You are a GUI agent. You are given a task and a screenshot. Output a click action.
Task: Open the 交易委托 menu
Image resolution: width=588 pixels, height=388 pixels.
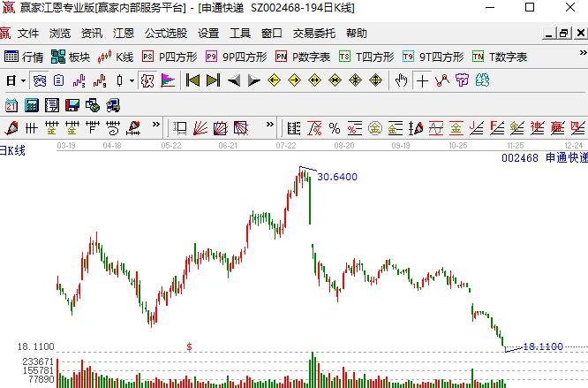tap(314, 34)
